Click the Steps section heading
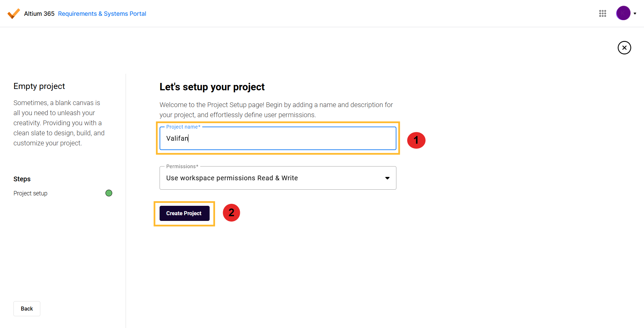Image resolution: width=644 pixels, height=328 pixels. (x=22, y=179)
